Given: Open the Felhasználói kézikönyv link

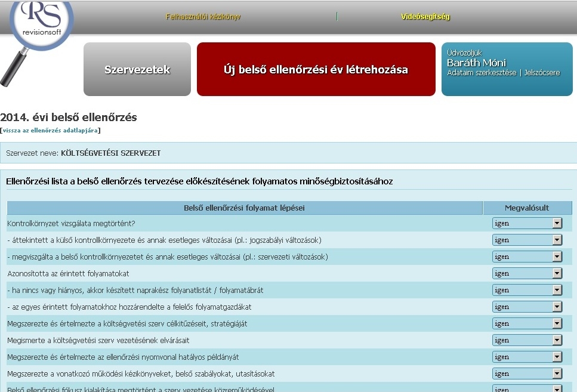Looking at the screenshot, I should pyautogui.click(x=203, y=17).
